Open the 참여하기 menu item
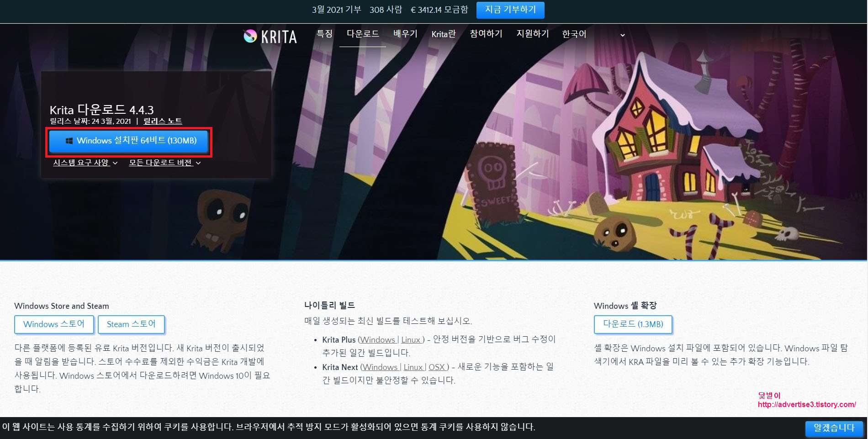 pos(486,34)
